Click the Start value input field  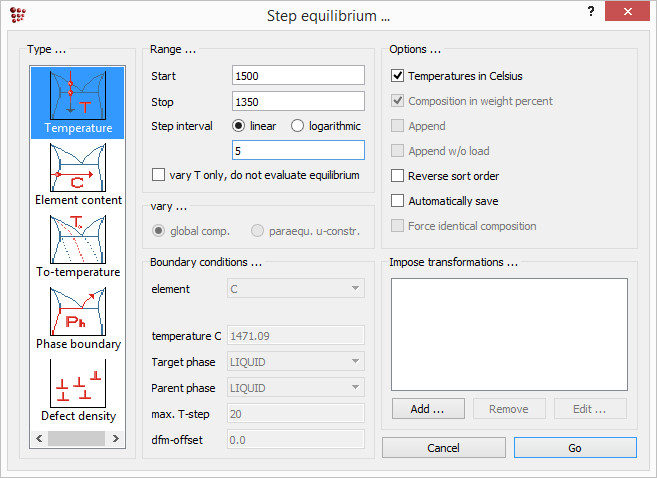pos(297,76)
